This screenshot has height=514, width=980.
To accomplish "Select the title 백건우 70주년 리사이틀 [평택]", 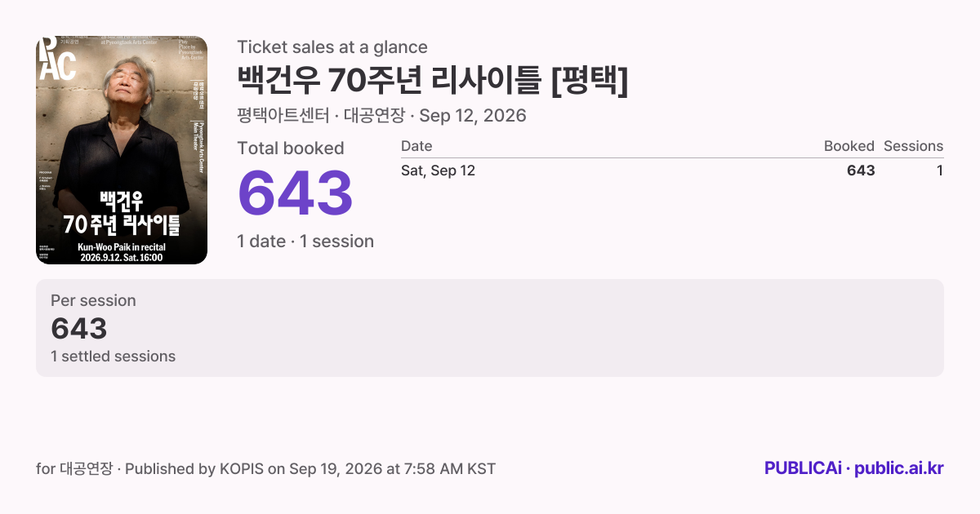I will click(x=433, y=80).
